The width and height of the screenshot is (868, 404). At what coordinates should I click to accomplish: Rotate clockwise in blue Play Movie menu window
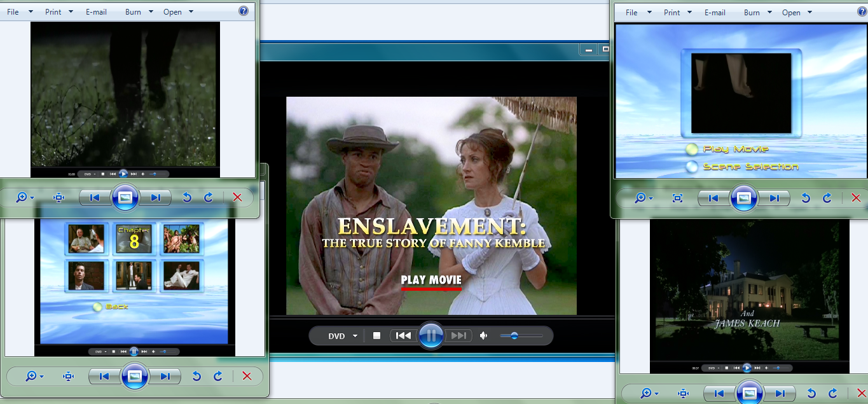(x=827, y=198)
